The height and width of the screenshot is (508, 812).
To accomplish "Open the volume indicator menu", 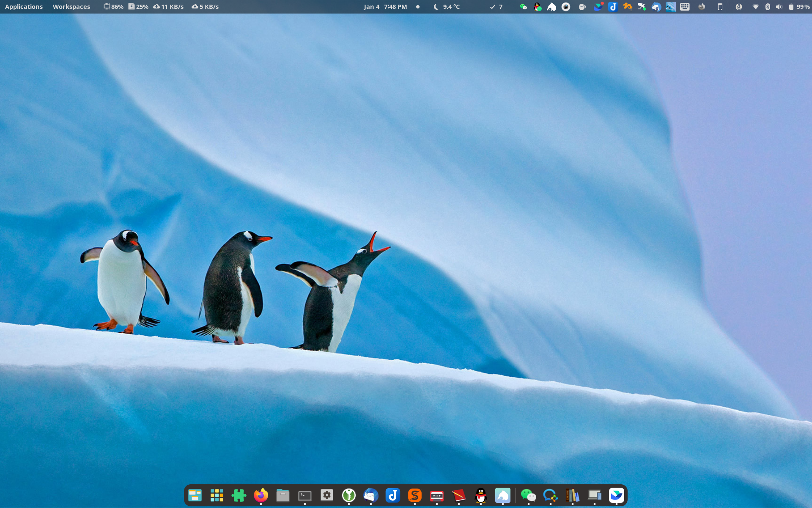I will [x=779, y=7].
